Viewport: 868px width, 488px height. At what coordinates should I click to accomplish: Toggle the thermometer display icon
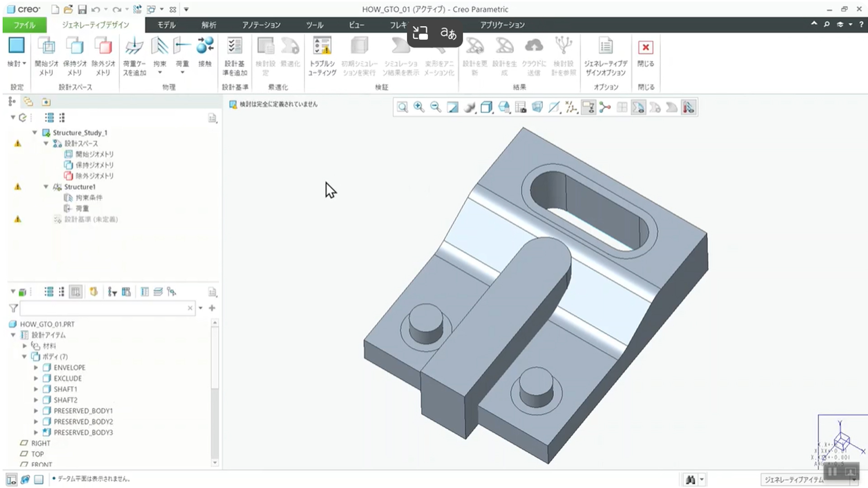point(688,107)
